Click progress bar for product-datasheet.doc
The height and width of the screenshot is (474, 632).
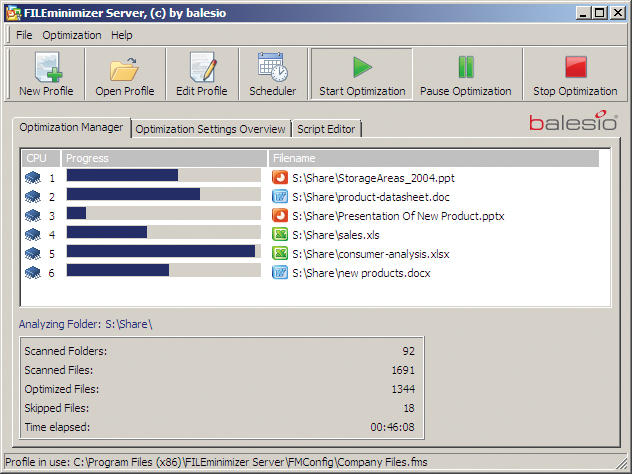pyautogui.click(x=164, y=194)
